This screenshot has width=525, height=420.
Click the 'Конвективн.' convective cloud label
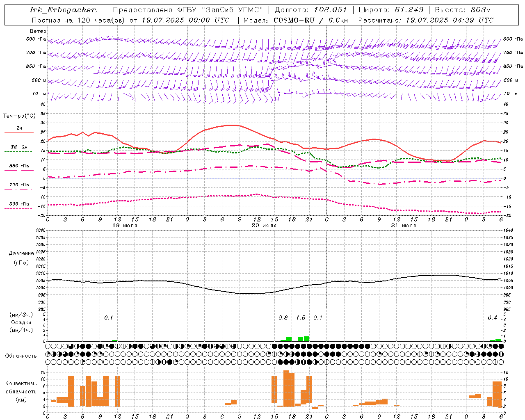(x=21, y=383)
